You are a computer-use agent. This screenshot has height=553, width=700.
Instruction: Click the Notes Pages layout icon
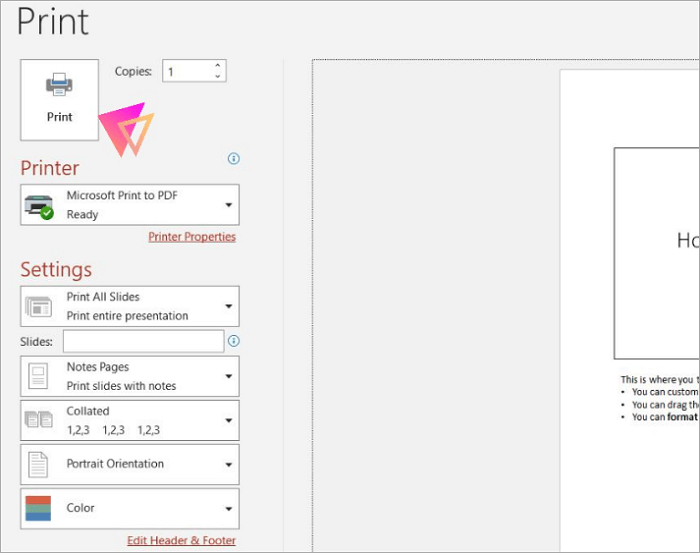pyautogui.click(x=38, y=376)
